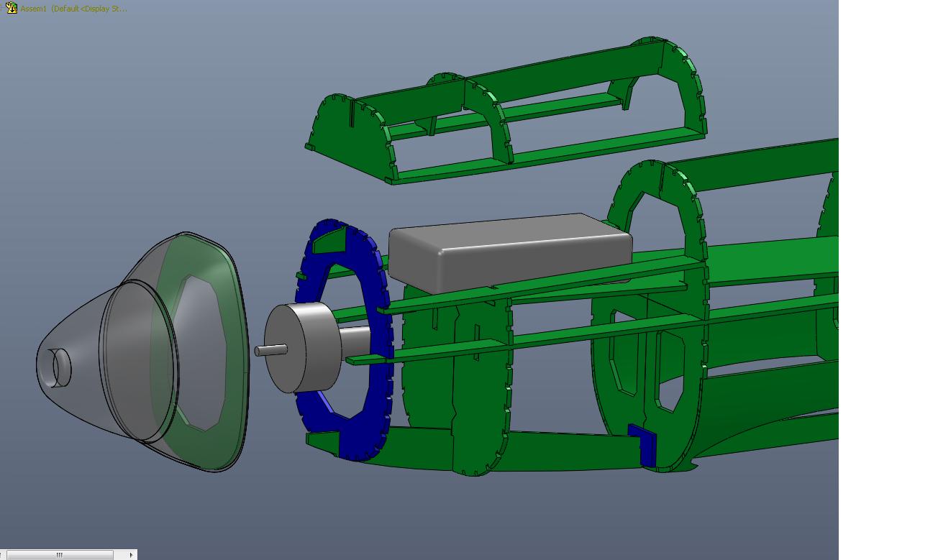The width and height of the screenshot is (938, 560).
Task: Click the Assem1 assembly icon
Action: tap(12, 9)
